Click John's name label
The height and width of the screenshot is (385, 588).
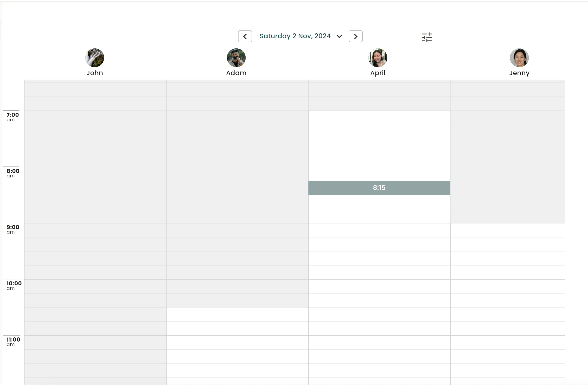pos(94,73)
